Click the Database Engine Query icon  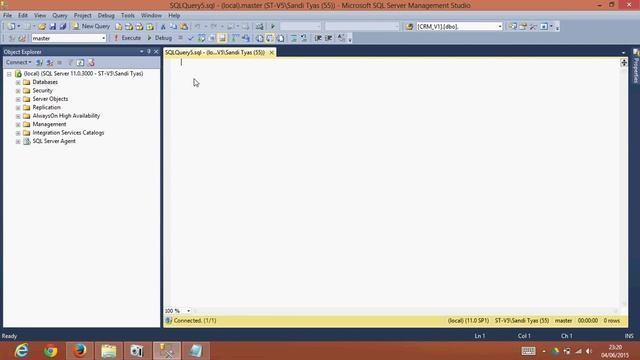(x=118, y=26)
